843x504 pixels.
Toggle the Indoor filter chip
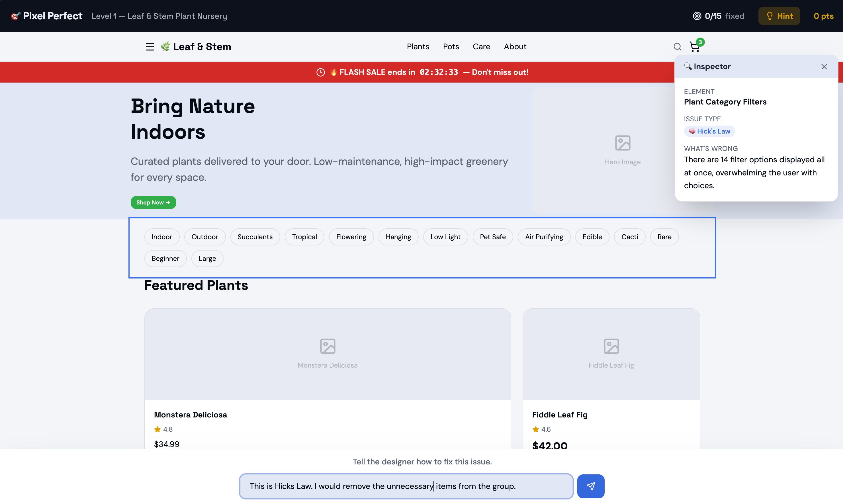click(x=162, y=237)
